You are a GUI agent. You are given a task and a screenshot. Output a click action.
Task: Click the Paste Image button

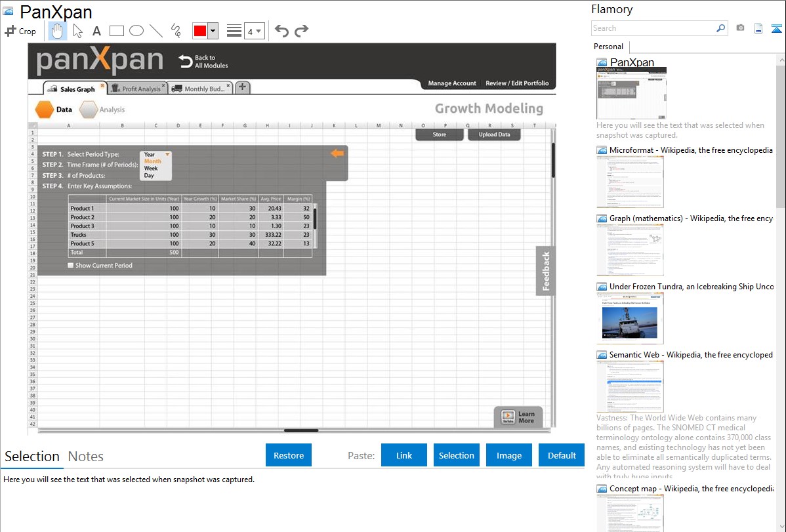509,455
